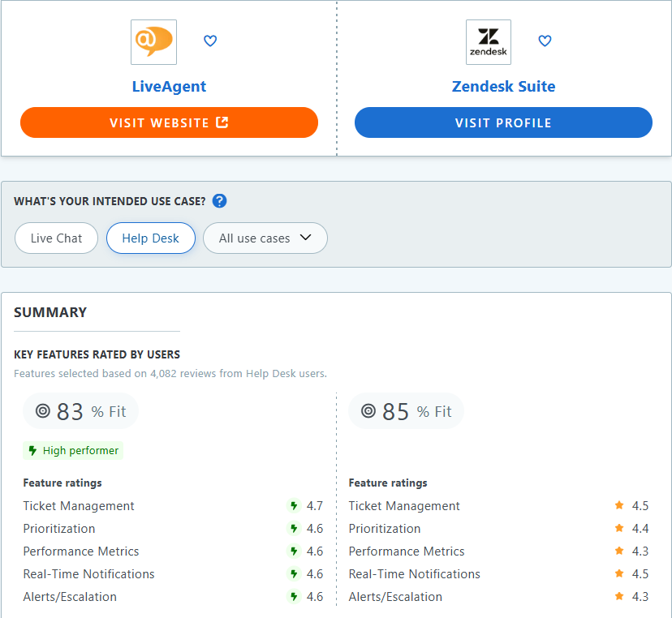This screenshot has width=672, height=618.
Task: Deselect the Help Desk use case pill
Action: [150, 238]
